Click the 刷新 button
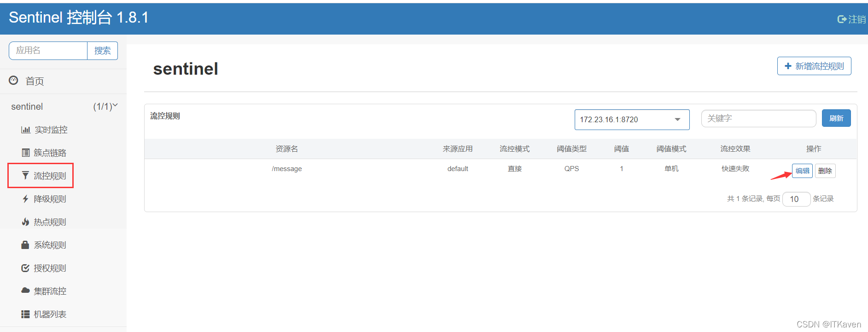The height and width of the screenshot is (332, 868). [x=836, y=118]
